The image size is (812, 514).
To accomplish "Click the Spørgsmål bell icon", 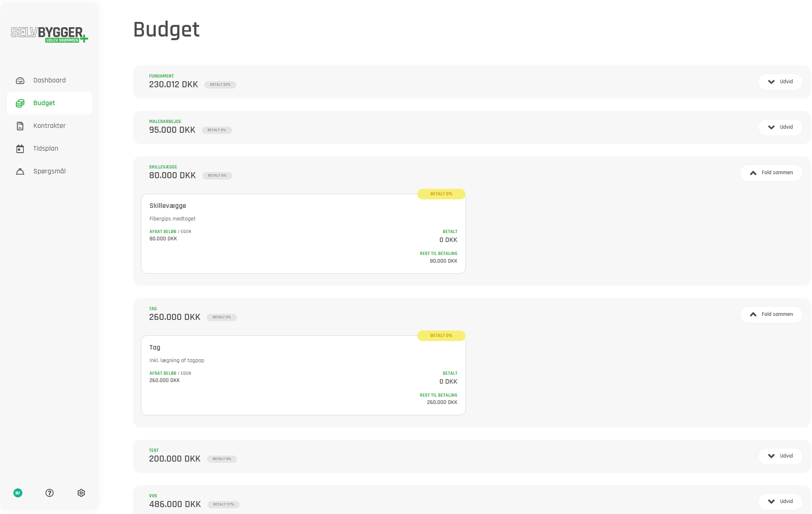I will [20, 171].
